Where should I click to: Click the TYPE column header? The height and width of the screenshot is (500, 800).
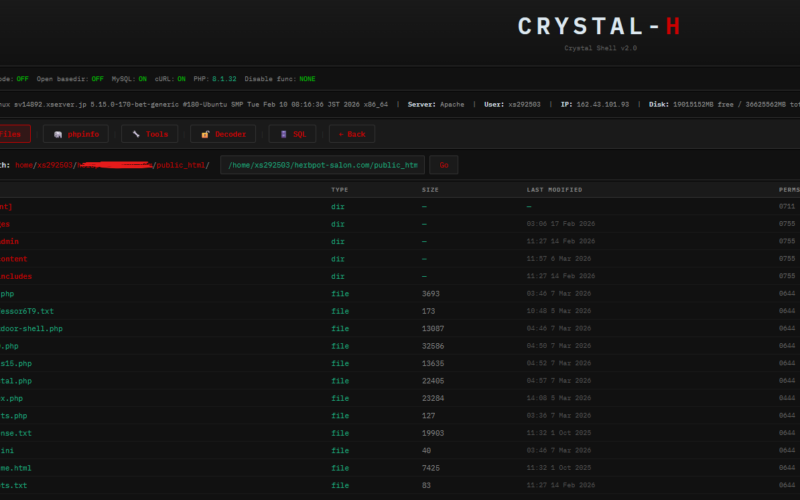(x=339, y=190)
